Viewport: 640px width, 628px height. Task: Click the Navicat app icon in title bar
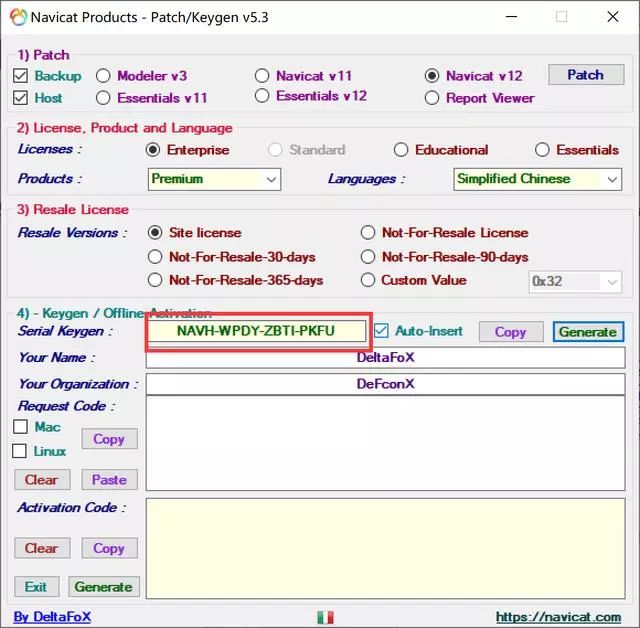pos(18,17)
